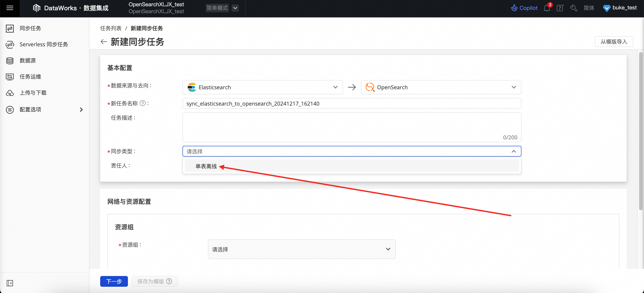
Task: Click the OpenSearch logo icon
Action: [x=370, y=87]
